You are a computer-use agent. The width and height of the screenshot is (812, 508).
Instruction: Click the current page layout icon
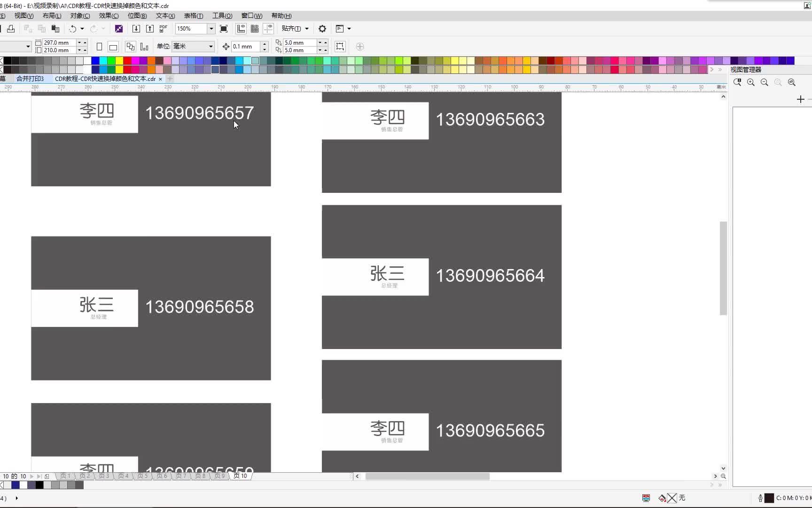(144, 47)
